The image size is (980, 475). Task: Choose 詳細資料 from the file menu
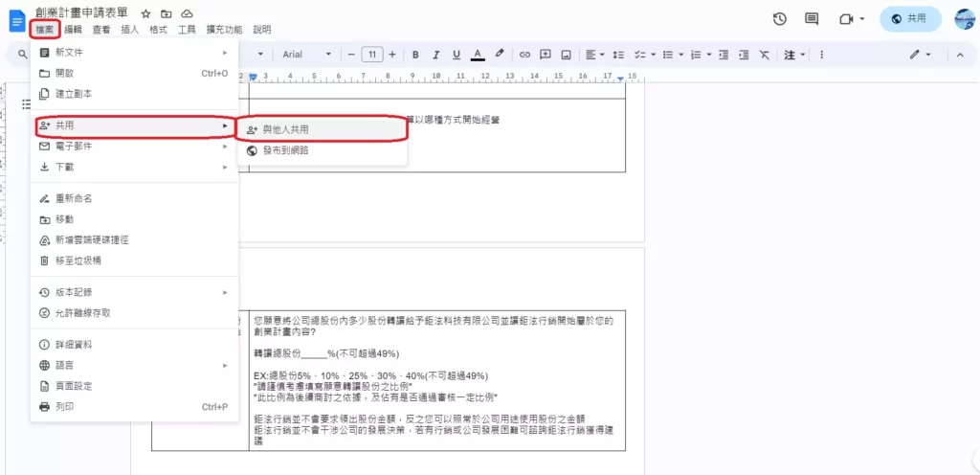point(134,345)
